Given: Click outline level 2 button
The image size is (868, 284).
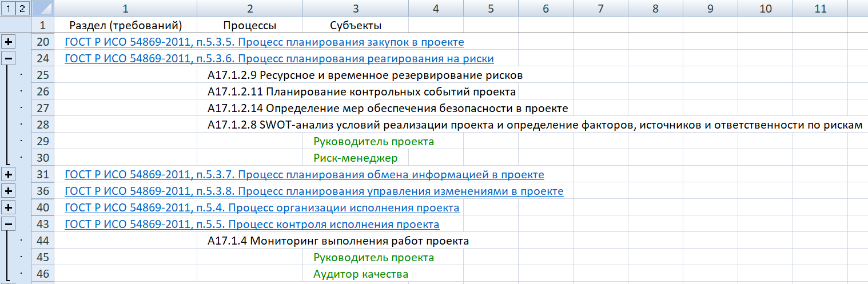Looking at the screenshot, I should pos(21,9).
